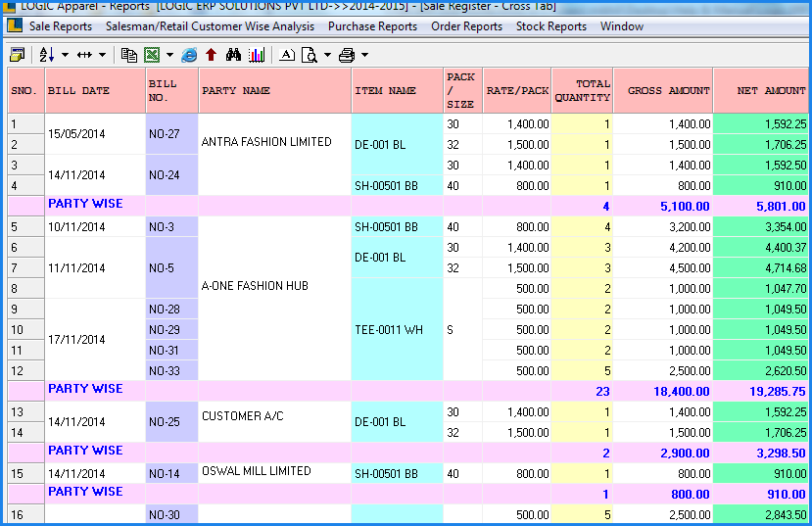The width and height of the screenshot is (812, 526).
Task: Click the Internet Explorer icon
Action: (189, 54)
